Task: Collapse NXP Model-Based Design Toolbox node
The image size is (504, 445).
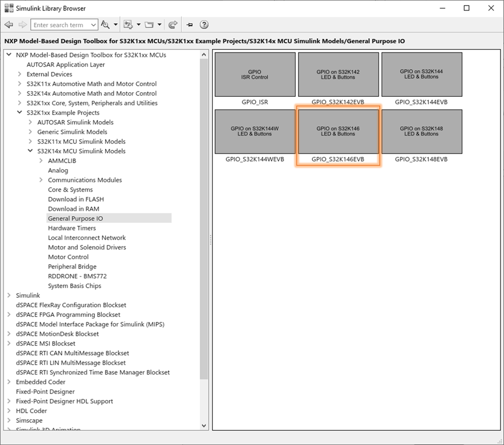Action: pos(9,54)
